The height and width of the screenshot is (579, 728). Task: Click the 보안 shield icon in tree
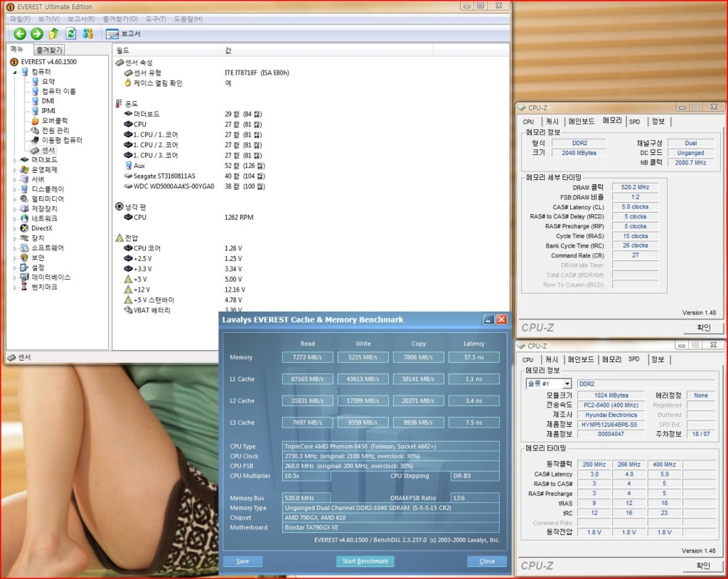(x=25, y=257)
